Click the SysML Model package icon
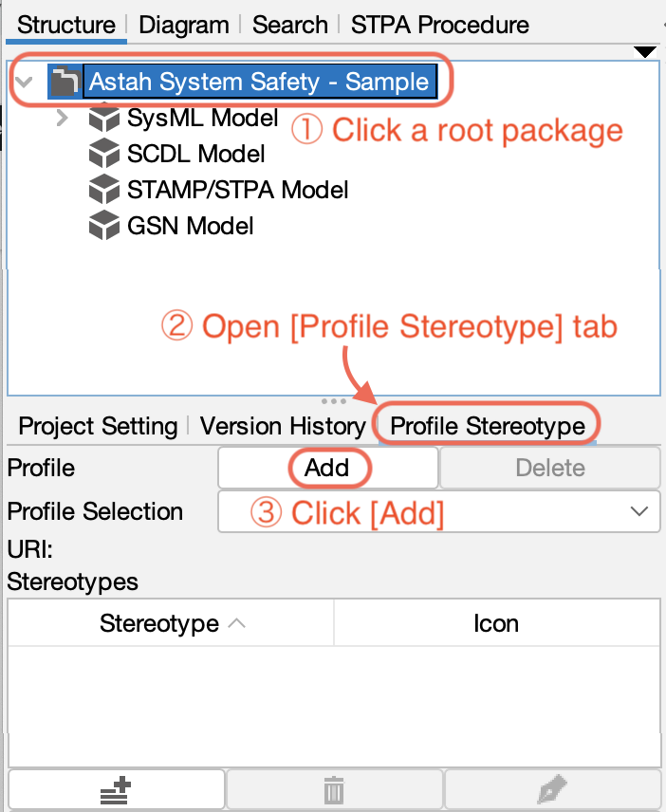Screen dimensions: 666x812 coord(104,118)
